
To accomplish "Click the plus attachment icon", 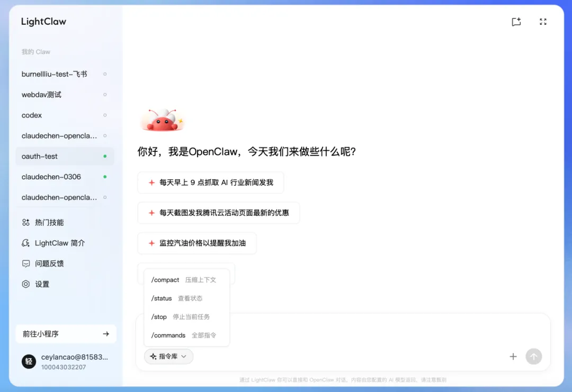I will pos(513,357).
